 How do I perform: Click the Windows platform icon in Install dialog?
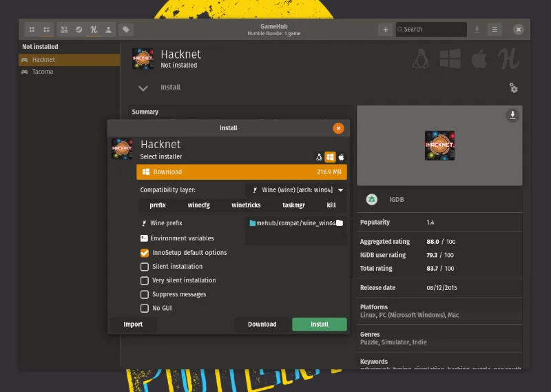tap(330, 157)
